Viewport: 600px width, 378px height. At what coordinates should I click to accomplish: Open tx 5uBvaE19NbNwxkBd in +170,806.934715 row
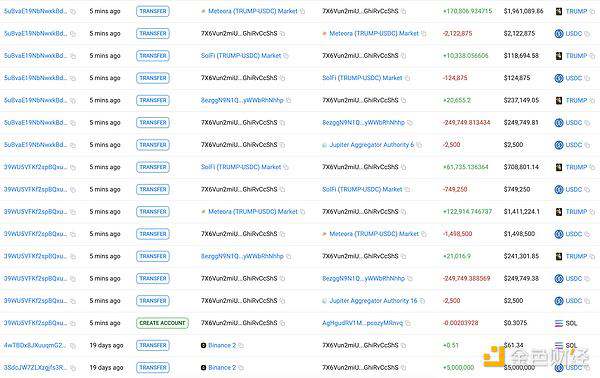35,11
